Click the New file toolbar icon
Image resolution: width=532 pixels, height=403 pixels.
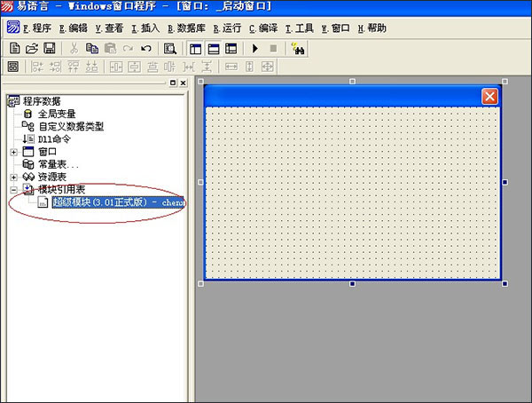pos(15,48)
